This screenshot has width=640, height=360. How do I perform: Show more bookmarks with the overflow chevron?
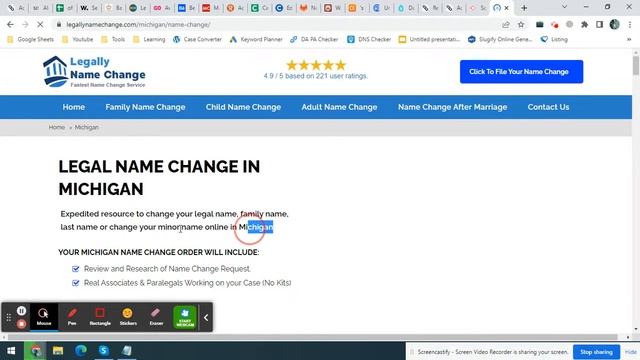629,40
